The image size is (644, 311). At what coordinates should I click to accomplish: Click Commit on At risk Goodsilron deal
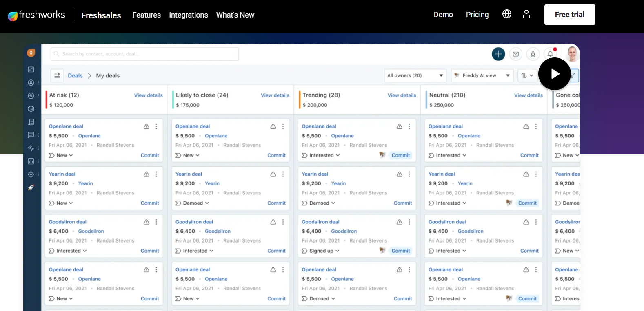point(150,251)
